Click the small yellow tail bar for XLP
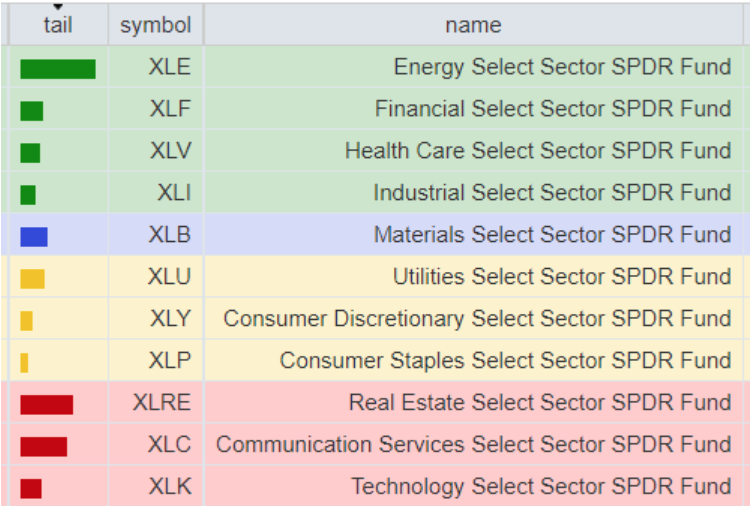Viewport: 750px width, 506px height. point(24,362)
